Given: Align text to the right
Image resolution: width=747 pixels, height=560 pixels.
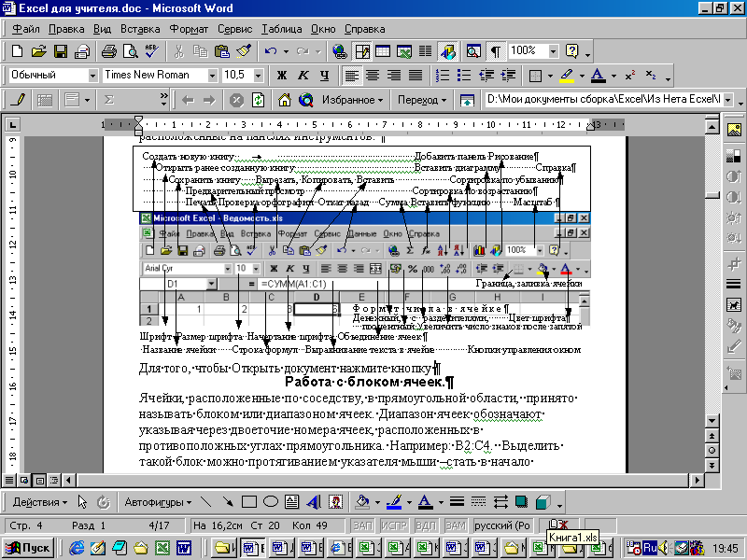Looking at the screenshot, I should (x=394, y=76).
